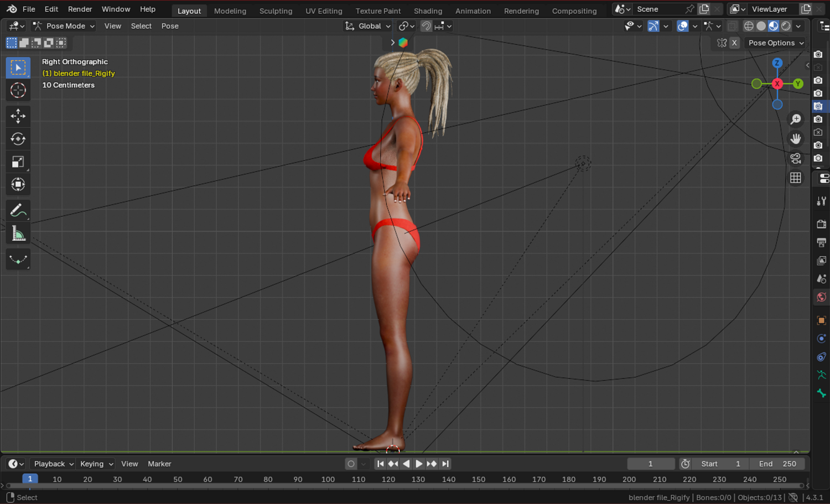830x504 pixels.
Task: Jump to the timeline end frame
Action: pyautogui.click(x=445, y=464)
